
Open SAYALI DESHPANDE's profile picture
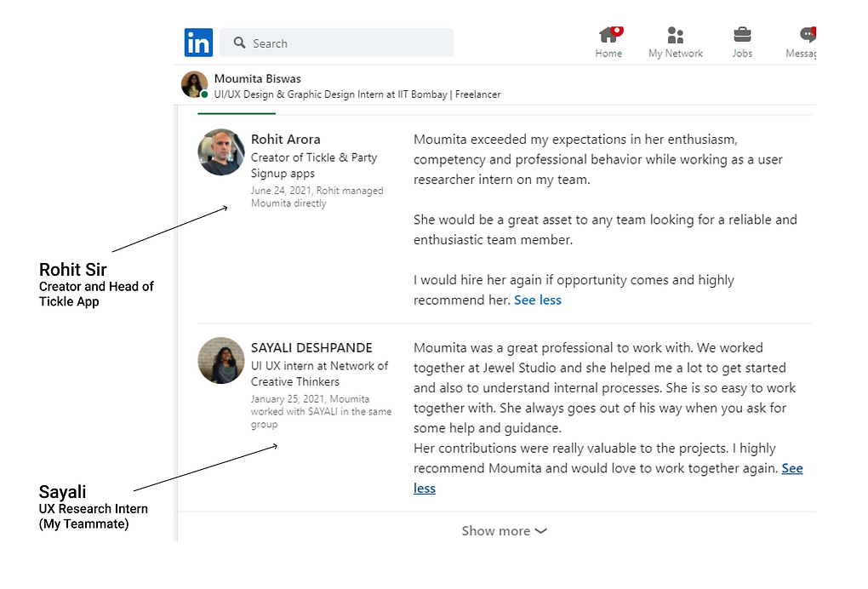click(x=221, y=360)
